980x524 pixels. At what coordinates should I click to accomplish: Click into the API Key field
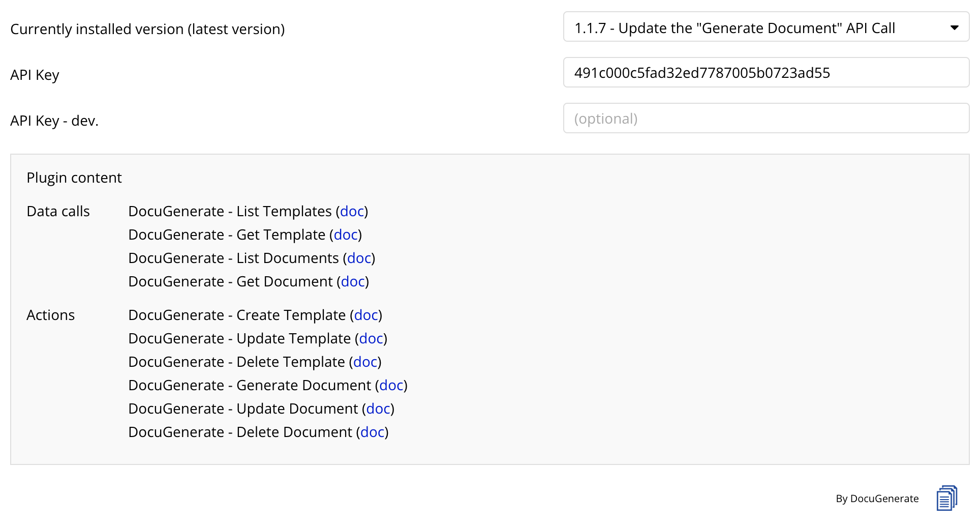[765, 73]
